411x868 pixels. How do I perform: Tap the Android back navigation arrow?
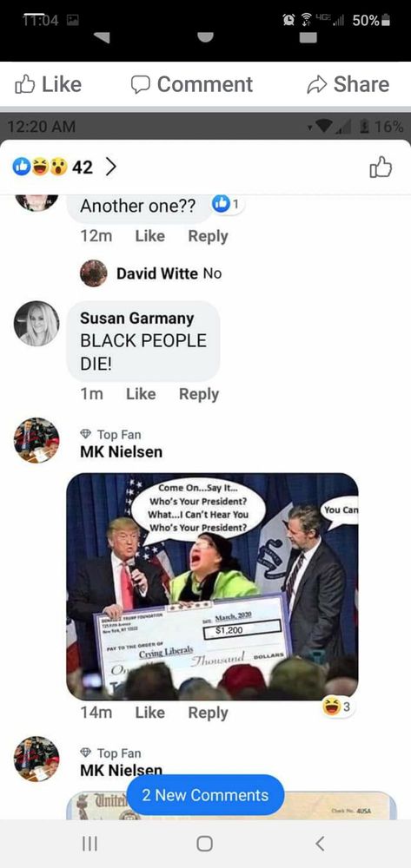click(x=320, y=844)
